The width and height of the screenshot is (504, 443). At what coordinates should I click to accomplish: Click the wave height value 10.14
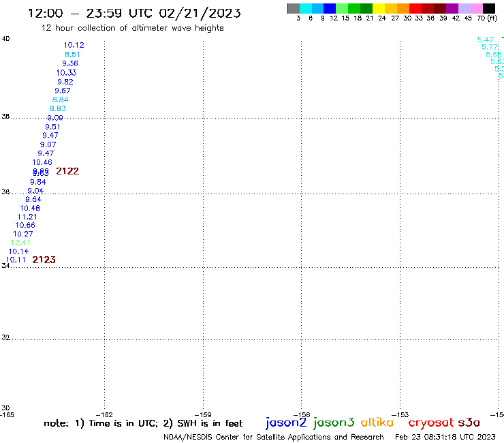point(18,251)
